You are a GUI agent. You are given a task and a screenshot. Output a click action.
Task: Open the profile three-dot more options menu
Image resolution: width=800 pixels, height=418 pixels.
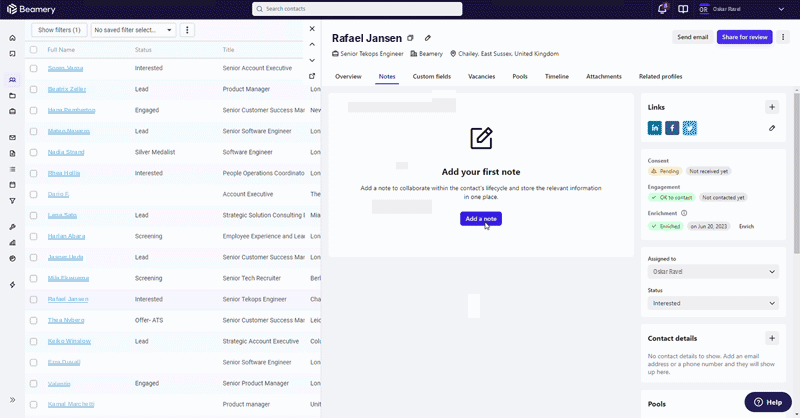tap(783, 37)
